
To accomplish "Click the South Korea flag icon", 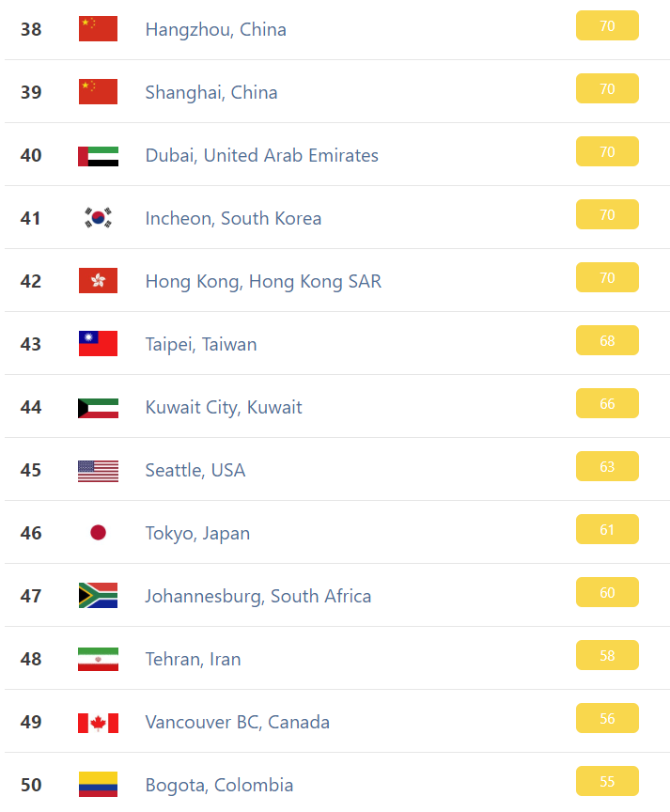I will coord(98,217).
